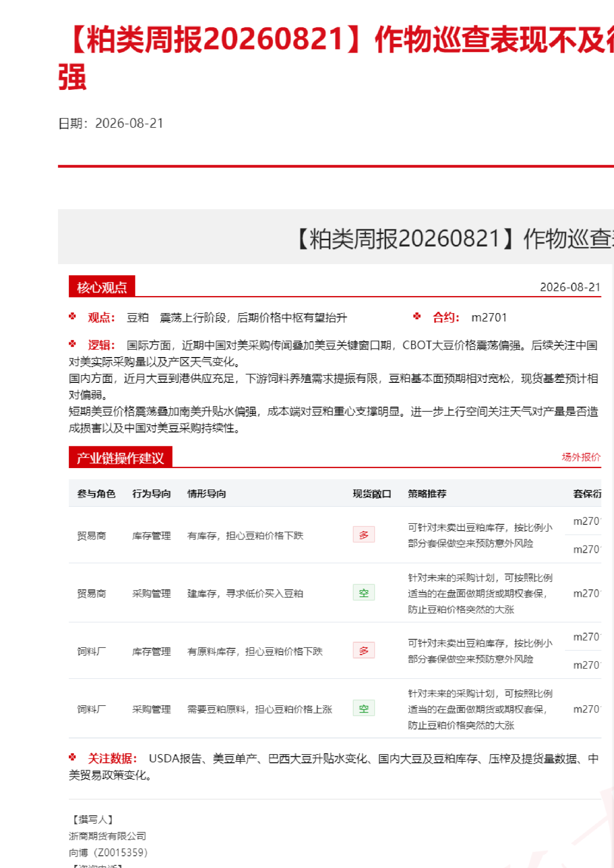Click the red diamond bullet beside 观点
Image resolution: width=614 pixels, height=868 pixels.
click(x=72, y=316)
